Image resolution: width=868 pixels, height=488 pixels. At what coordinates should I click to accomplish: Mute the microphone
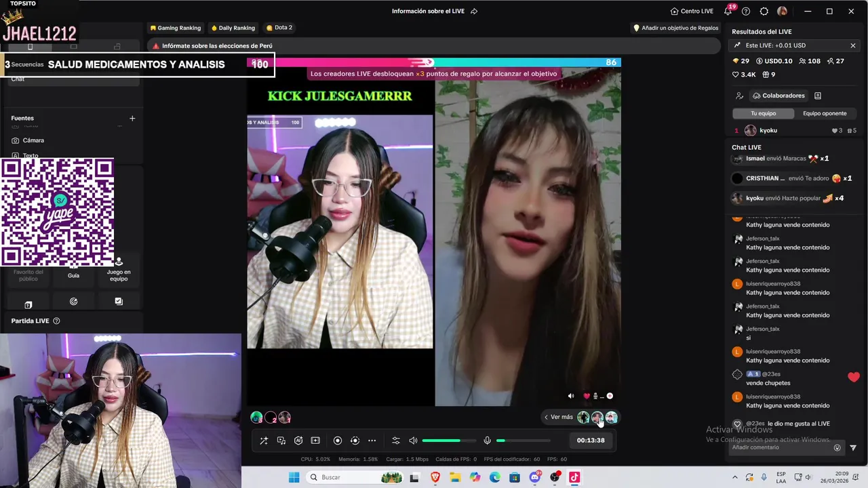click(487, 441)
